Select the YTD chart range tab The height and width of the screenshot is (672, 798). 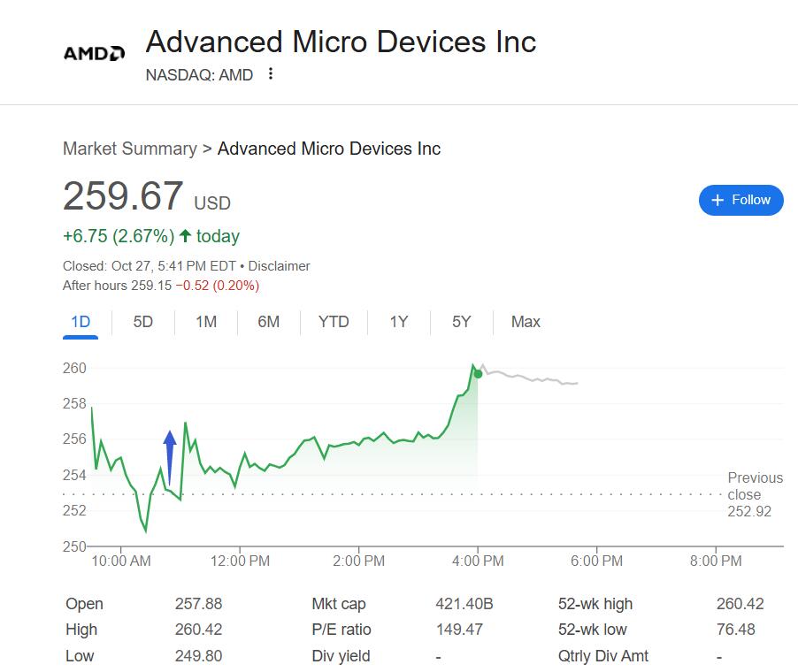(x=334, y=322)
